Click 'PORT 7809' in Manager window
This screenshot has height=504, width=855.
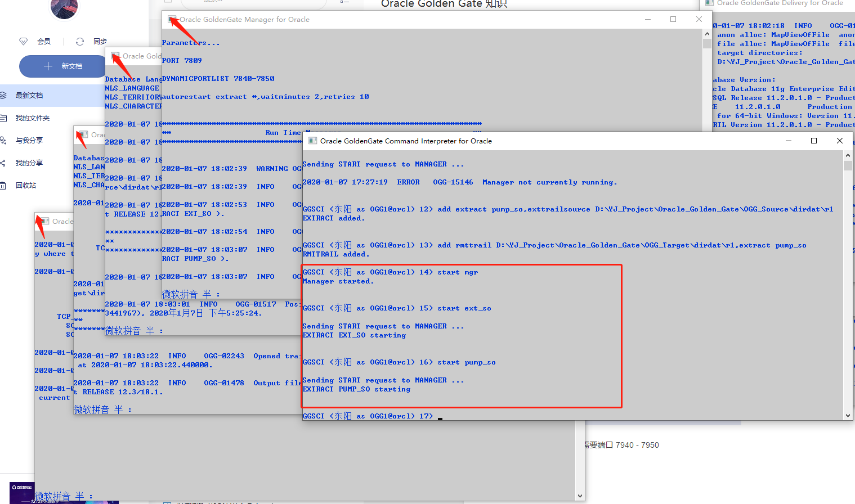coord(182,61)
